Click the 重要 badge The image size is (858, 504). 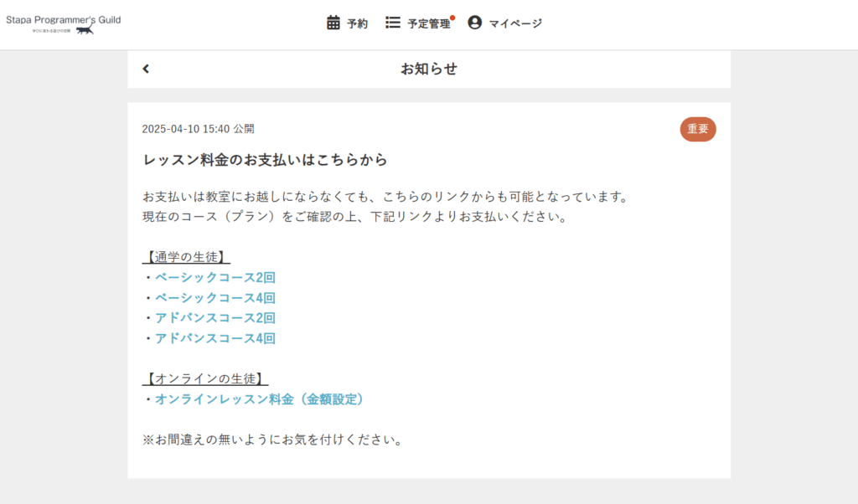698,129
